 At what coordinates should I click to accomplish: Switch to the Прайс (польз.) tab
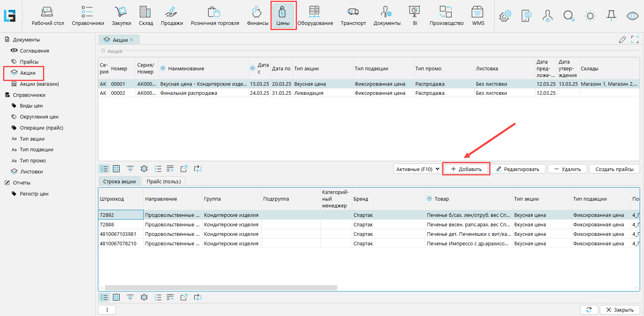click(x=163, y=181)
